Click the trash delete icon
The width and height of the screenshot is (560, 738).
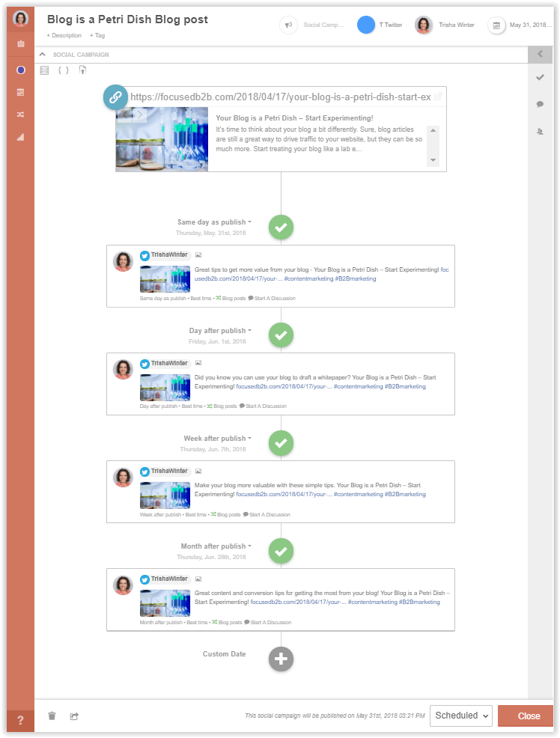52,716
